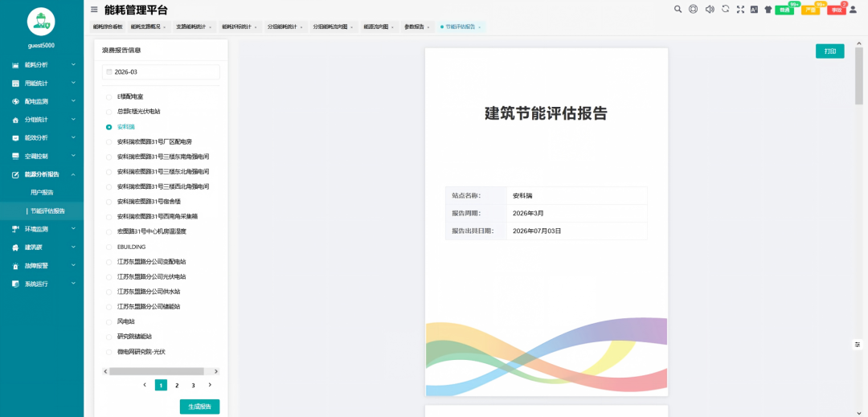The height and width of the screenshot is (417, 868).
Task: Expand the 空调控制 sidebar menu
Action: pos(73,156)
